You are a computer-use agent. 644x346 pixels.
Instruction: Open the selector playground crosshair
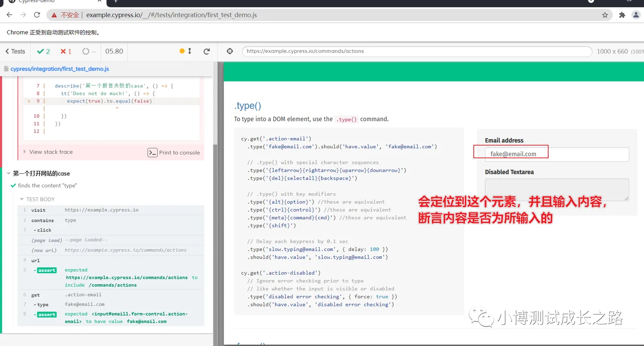(230, 51)
